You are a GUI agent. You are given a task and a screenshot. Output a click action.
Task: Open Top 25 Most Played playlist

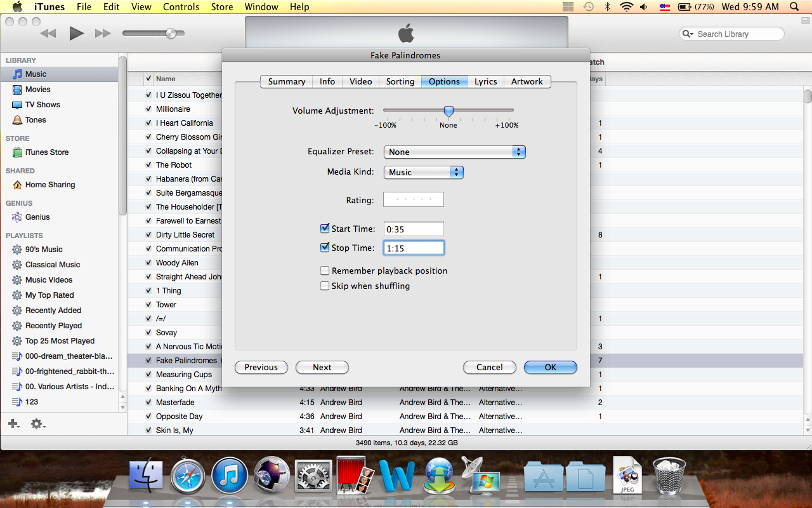59,341
